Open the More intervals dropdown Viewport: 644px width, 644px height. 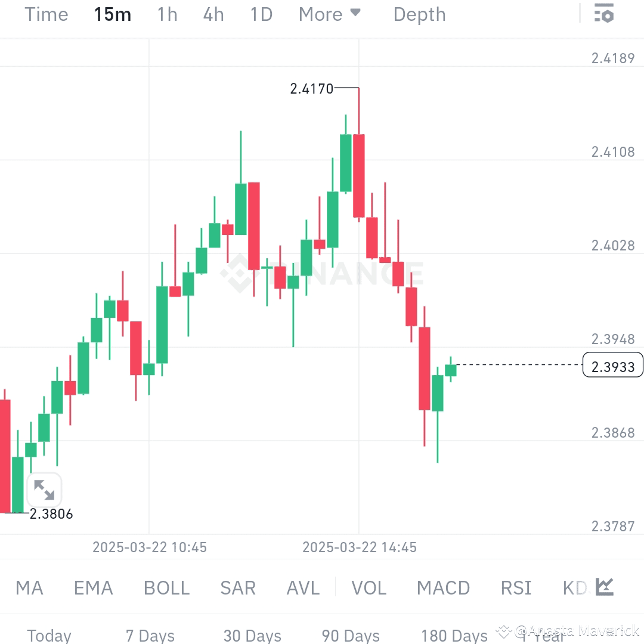[329, 14]
